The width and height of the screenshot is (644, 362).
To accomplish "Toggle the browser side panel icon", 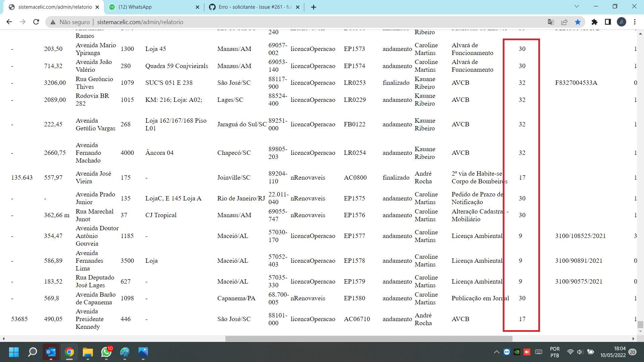I will pos(608,22).
